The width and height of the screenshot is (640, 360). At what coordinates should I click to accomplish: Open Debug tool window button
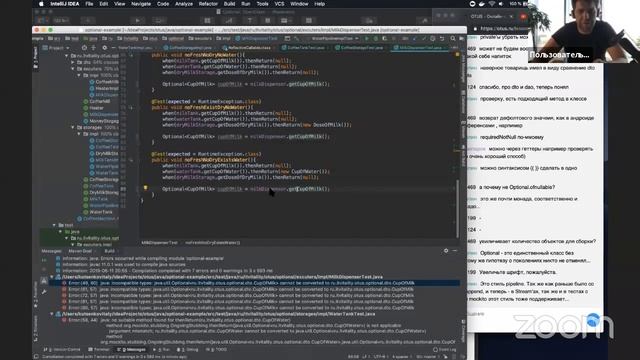point(188,349)
